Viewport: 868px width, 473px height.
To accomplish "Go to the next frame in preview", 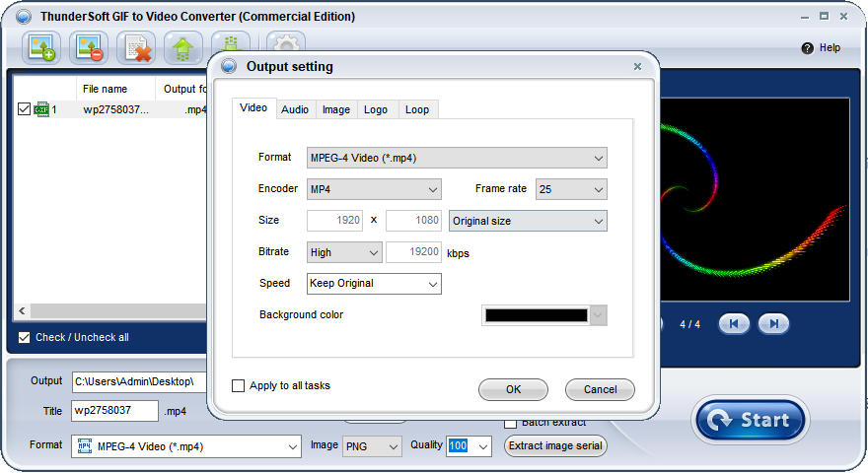I will (x=774, y=324).
